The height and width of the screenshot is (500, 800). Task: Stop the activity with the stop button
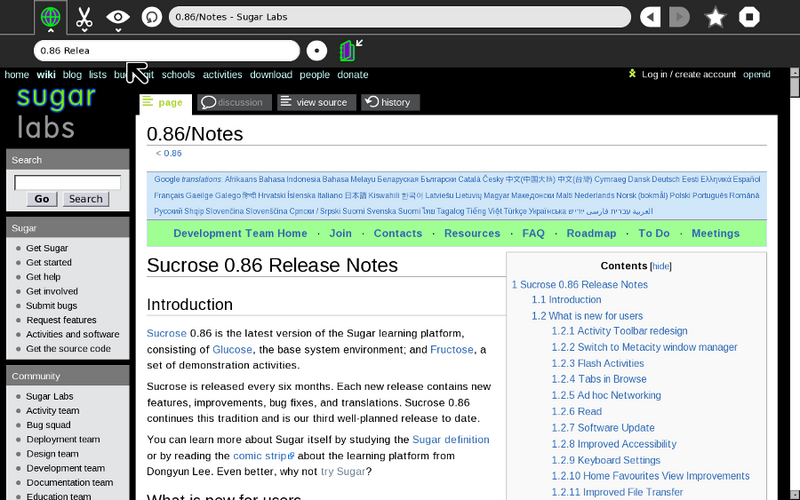point(749,17)
